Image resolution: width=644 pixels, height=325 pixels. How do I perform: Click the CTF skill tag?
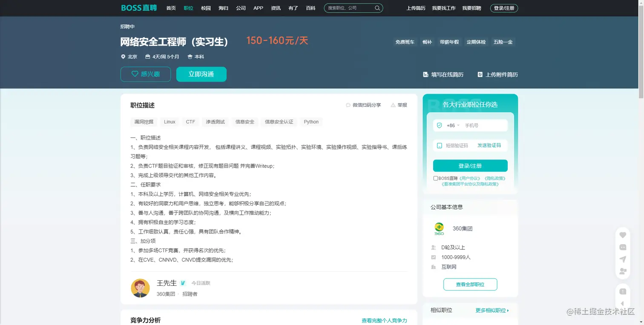point(190,122)
